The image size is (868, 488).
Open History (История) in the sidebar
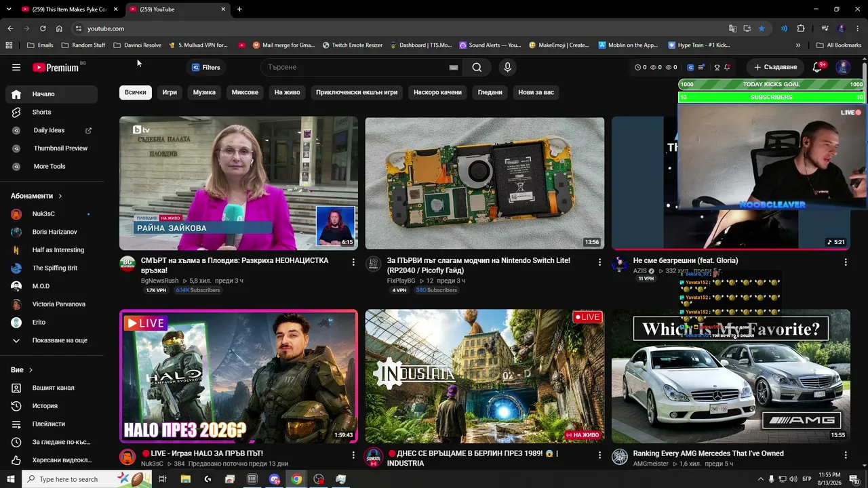point(52,406)
